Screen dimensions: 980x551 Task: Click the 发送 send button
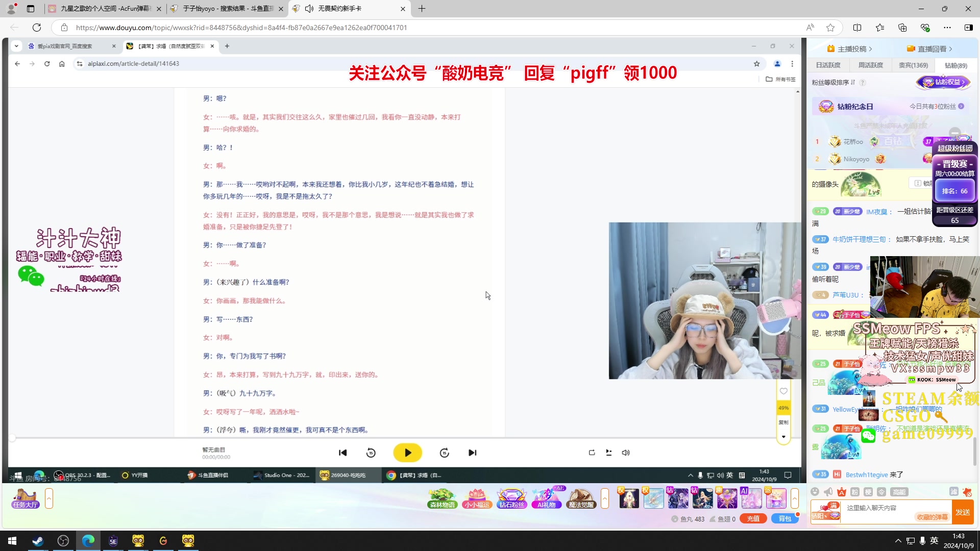click(x=963, y=512)
